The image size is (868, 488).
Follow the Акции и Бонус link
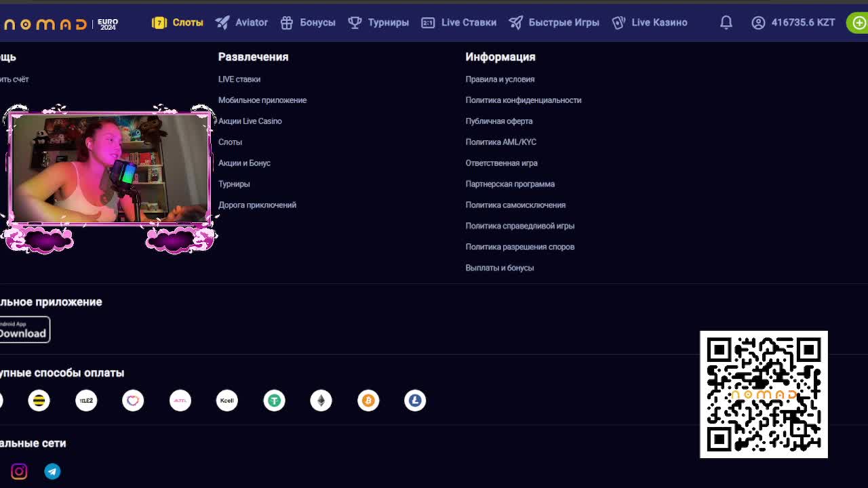244,163
